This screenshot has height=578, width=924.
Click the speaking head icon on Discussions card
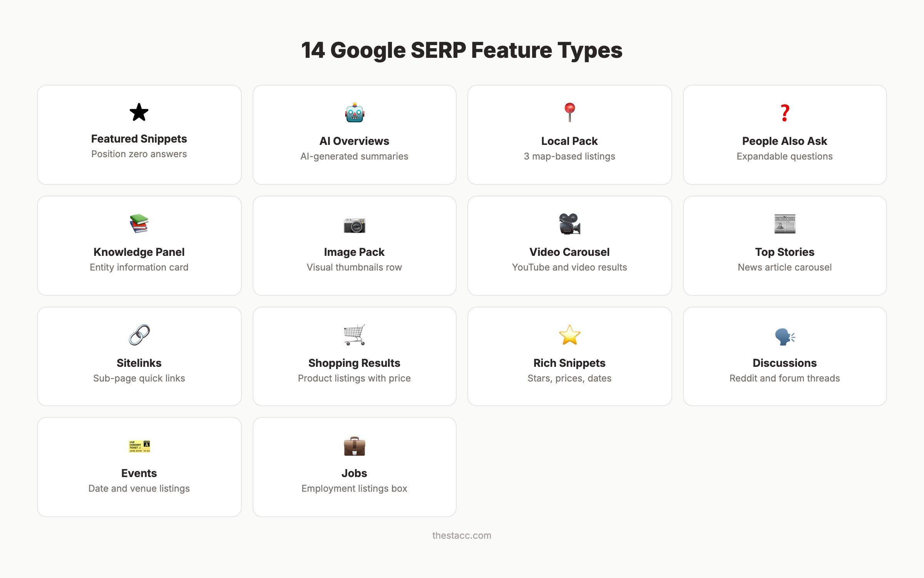[x=785, y=335]
